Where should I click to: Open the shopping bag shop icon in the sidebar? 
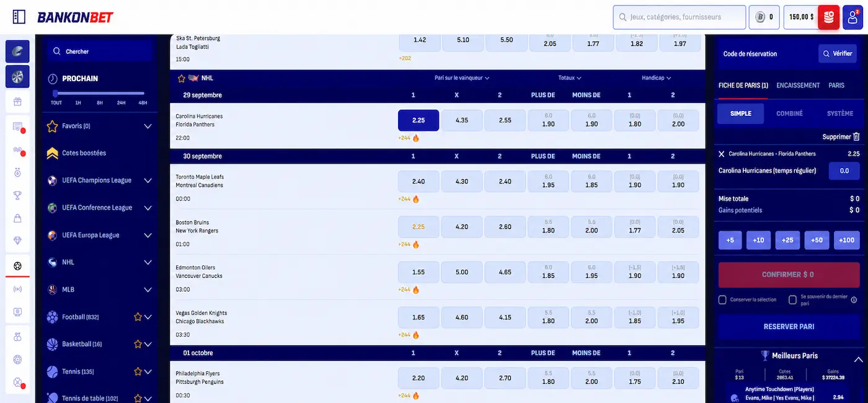[17, 218]
